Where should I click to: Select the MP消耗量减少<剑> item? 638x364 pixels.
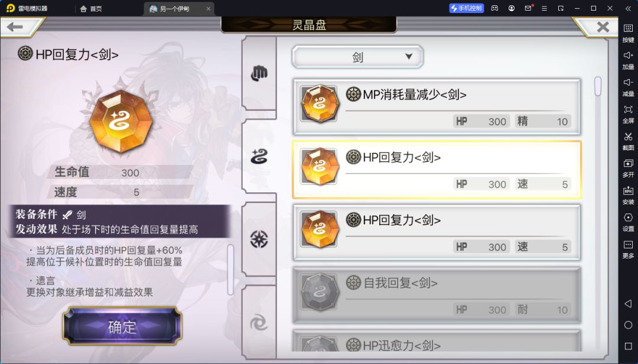click(x=437, y=107)
